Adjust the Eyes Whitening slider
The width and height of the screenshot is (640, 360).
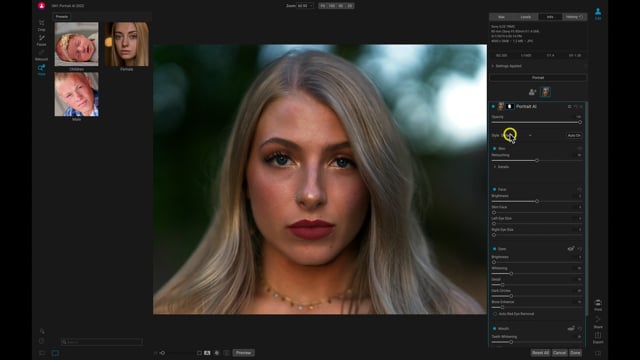pyautogui.click(x=536, y=273)
